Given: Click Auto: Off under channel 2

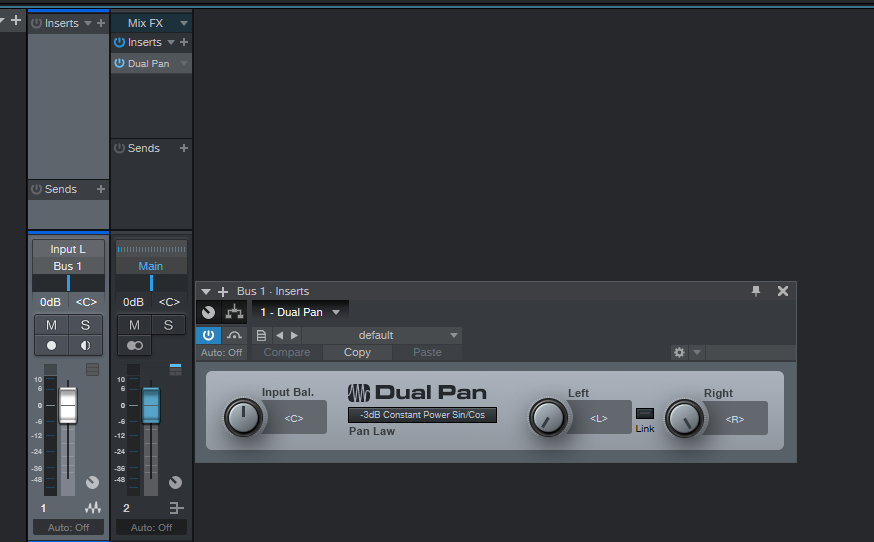Looking at the screenshot, I should pyautogui.click(x=151, y=528).
